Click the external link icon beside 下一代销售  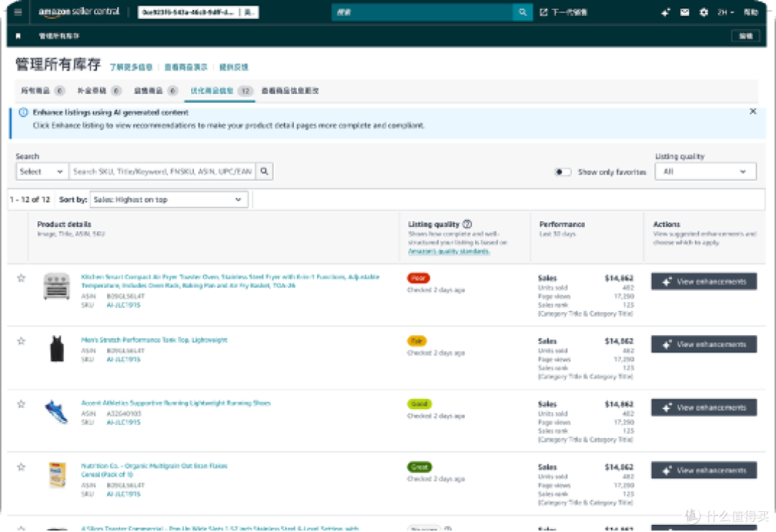pos(543,12)
